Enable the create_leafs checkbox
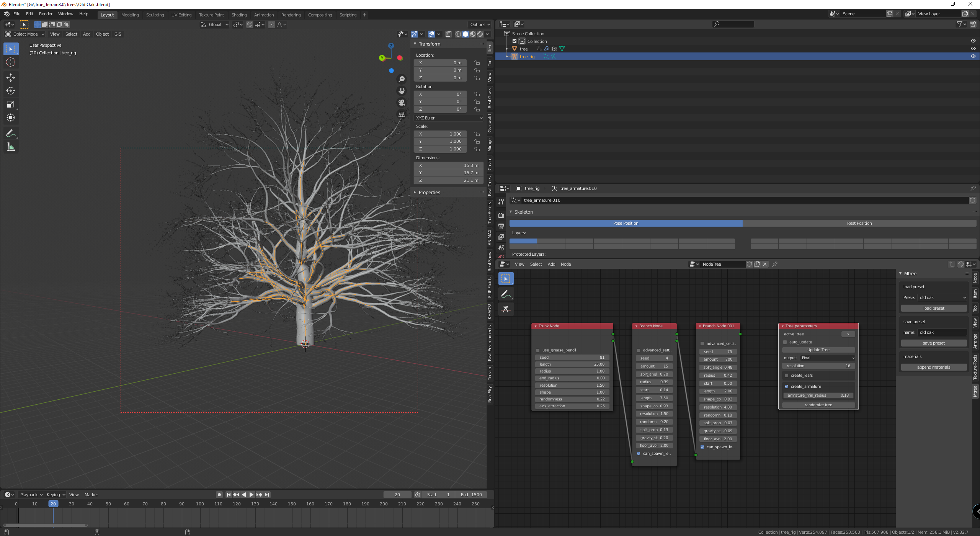The width and height of the screenshot is (980, 536). 787,376
